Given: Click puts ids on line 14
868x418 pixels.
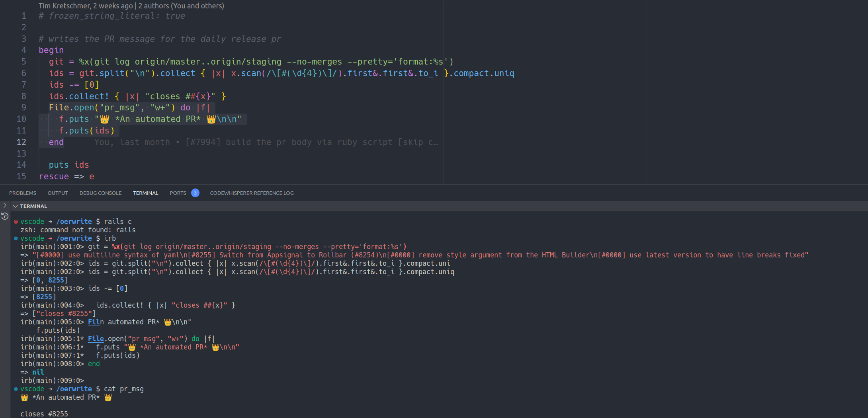Looking at the screenshot, I should (69, 165).
